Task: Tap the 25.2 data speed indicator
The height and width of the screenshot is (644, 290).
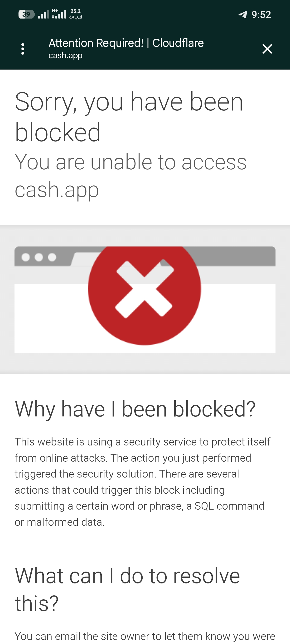Action: point(76,14)
